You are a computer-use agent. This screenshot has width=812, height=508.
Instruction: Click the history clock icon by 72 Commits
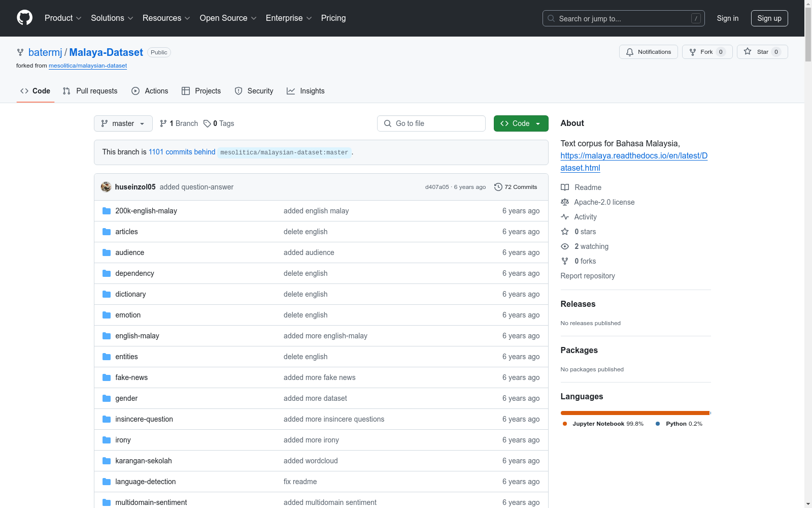click(498, 187)
